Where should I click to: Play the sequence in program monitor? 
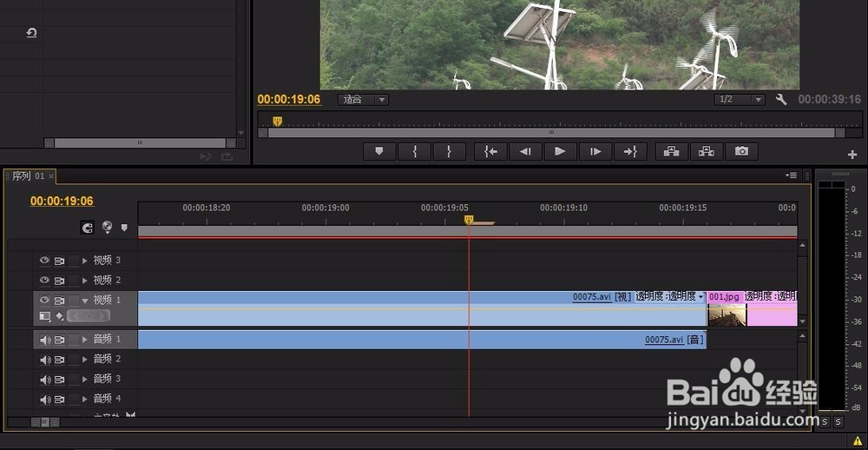560,151
